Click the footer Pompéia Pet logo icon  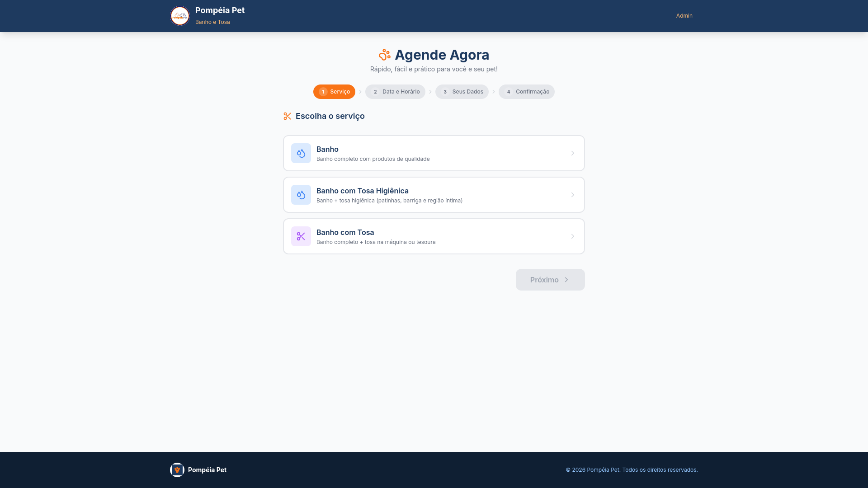[x=177, y=470]
